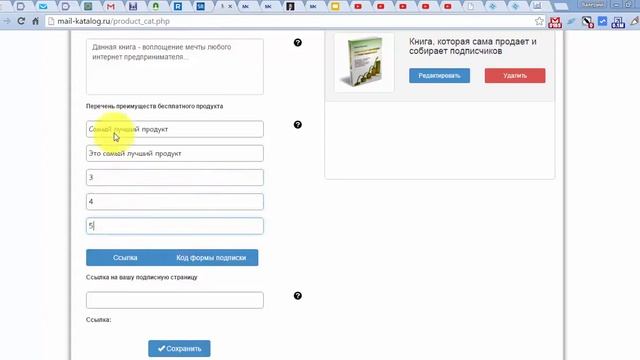Switch to the bar chart icon tab
The image size is (640, 360).
click(x=537, y=6)
